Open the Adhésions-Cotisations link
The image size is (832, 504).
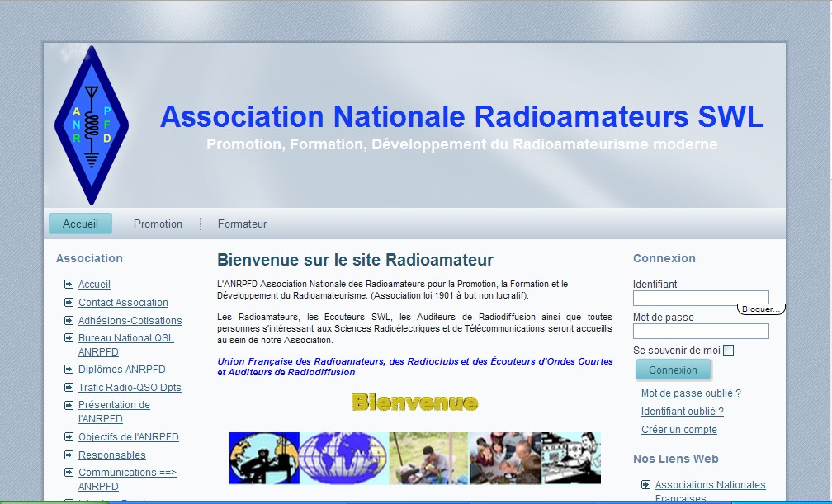point(130,320)
